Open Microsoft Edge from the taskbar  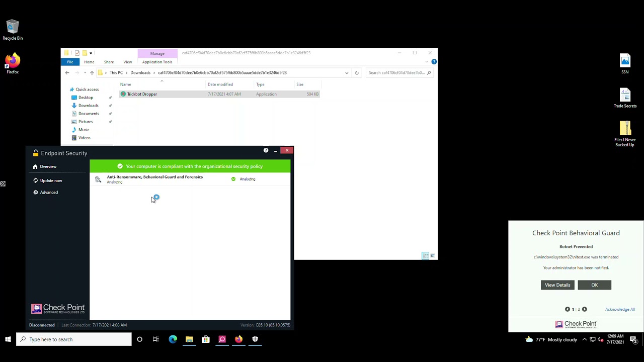pos(173,339)
